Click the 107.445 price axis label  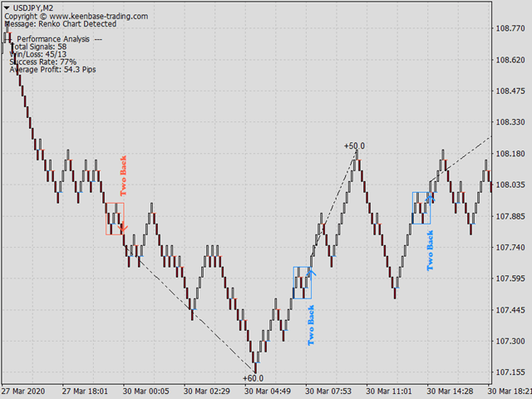point(510,310)
